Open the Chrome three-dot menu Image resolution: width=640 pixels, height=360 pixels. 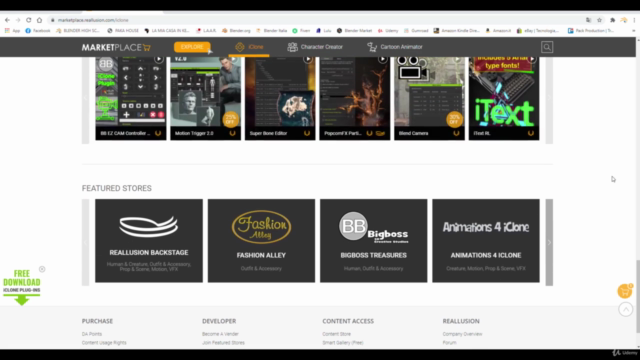(x=634, y=20)
